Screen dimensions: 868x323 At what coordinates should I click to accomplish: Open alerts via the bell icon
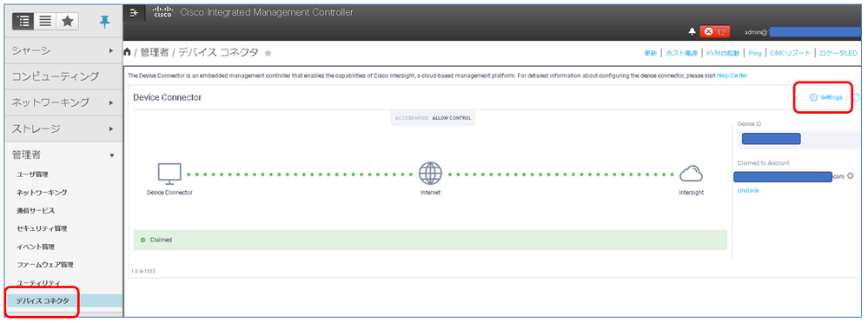(x=692, y=32)
